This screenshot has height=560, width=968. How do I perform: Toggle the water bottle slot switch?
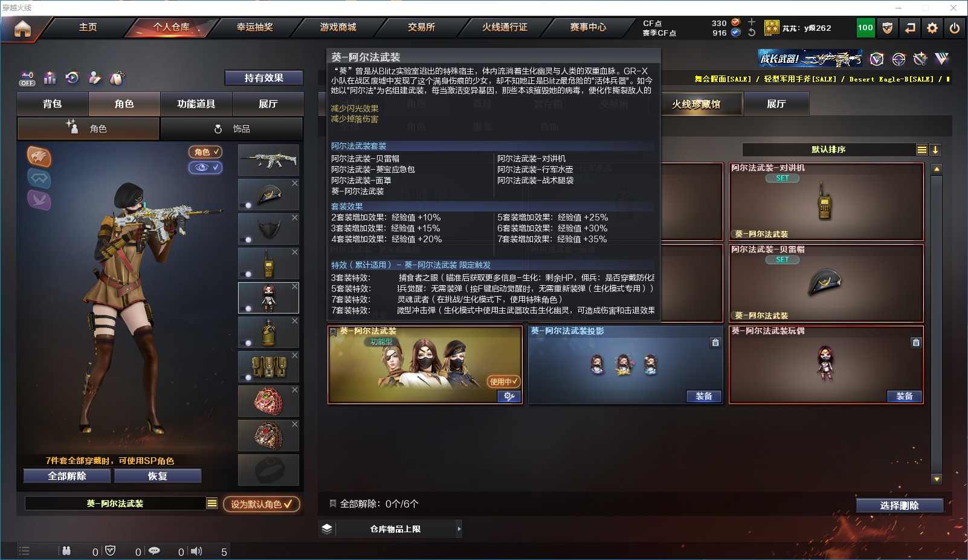[247, 343]
